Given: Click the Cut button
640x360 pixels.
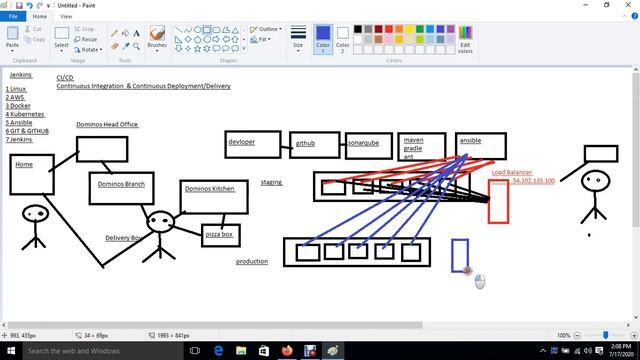Looking at the screenshot, I should (33, 29).
